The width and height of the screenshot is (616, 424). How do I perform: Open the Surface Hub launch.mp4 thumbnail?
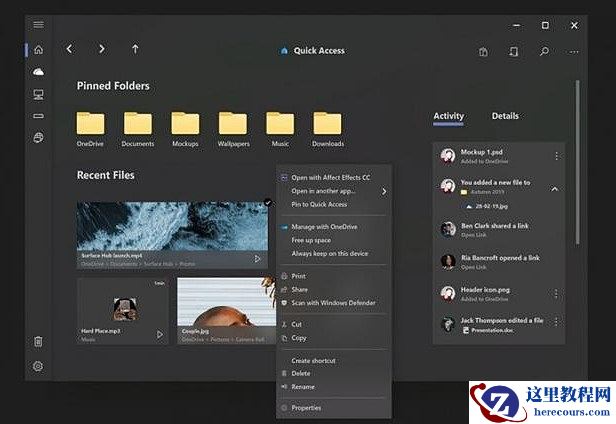172,235
